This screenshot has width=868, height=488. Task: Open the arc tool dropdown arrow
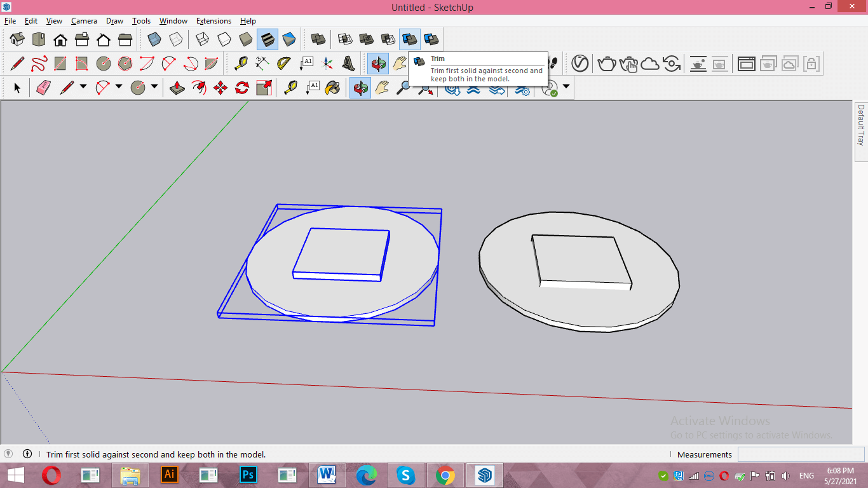coord(119,87)
